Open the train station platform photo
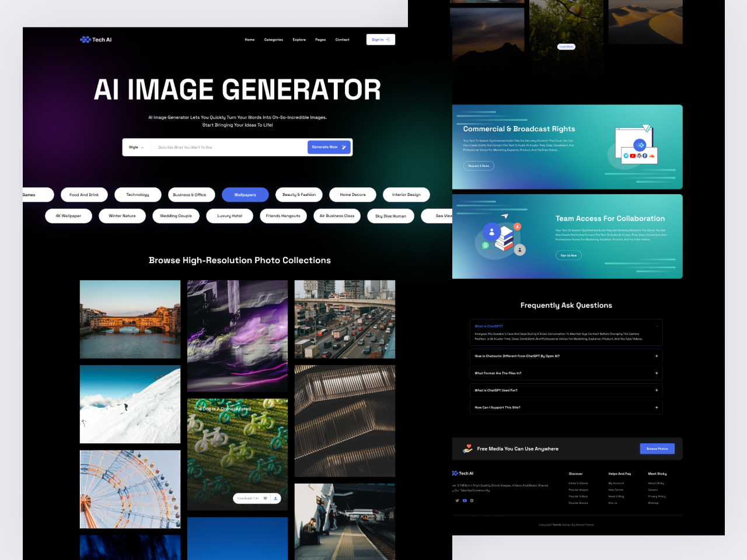The image size is (747, 560). click(345, 521)
